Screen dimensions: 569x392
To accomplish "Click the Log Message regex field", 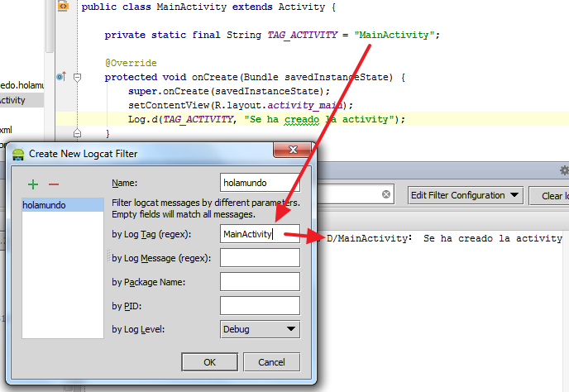I will [x=260, y=258].
